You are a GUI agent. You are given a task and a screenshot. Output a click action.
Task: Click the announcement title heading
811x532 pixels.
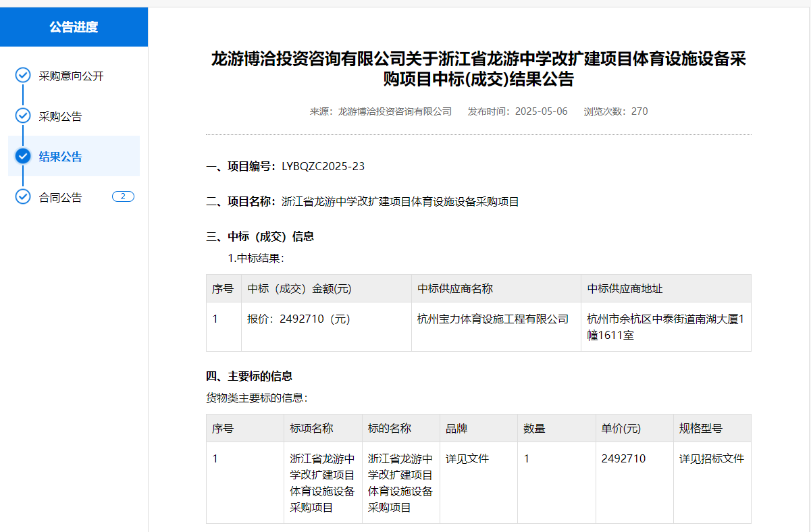click(x=478, y=69)
